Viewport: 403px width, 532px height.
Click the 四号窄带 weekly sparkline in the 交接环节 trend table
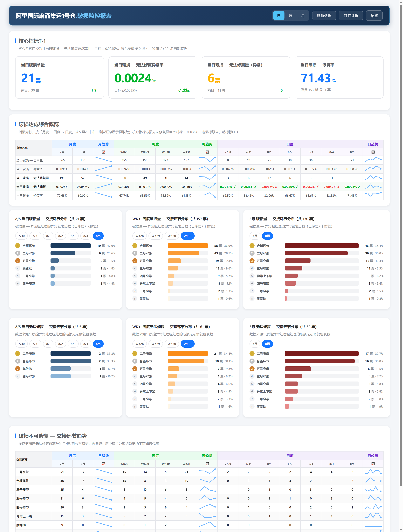click(x=207, y=507)
